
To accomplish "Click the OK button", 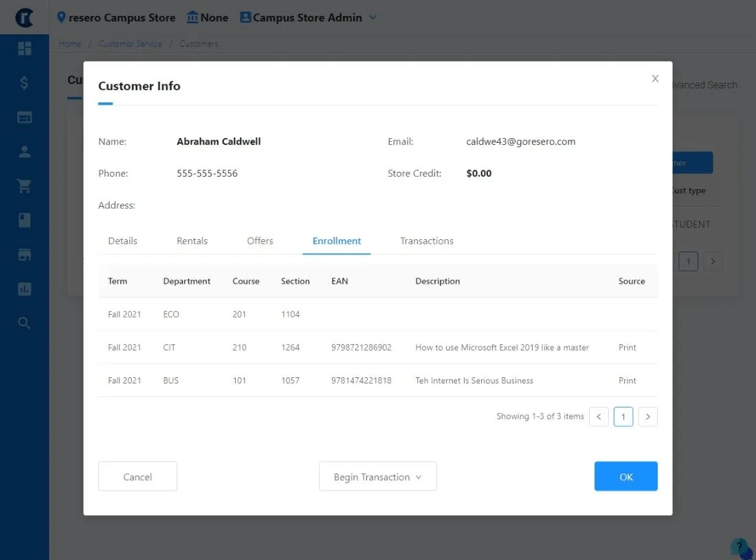I will click(626, 477).
